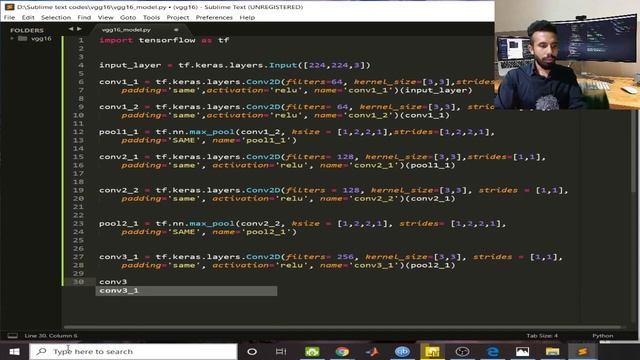The width and height of the screenshot is (640, 360).
Task: Click on 'pool1_1' on line 12
Action: coord(118,132)
